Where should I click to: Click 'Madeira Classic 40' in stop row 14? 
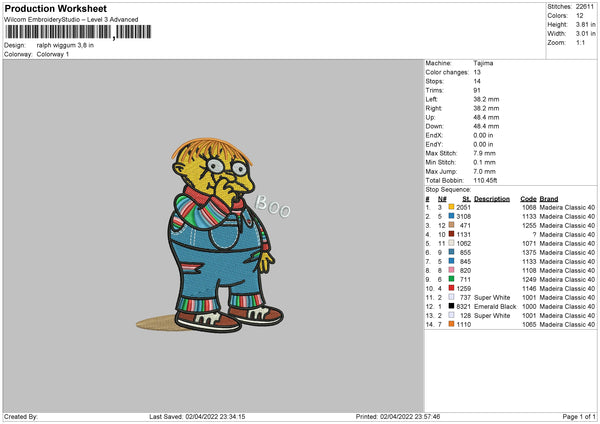[567, 325]
